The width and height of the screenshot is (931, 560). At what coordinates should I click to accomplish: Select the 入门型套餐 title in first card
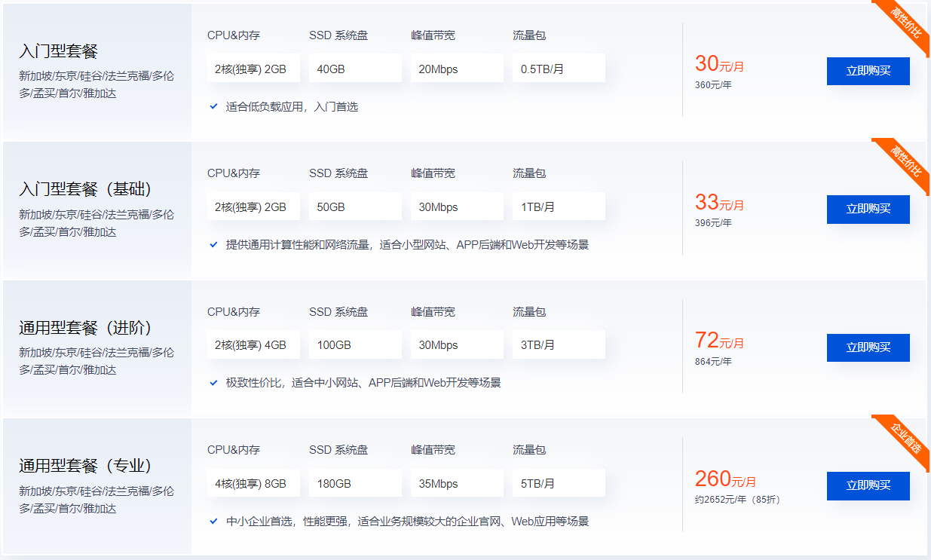point(59,51)
